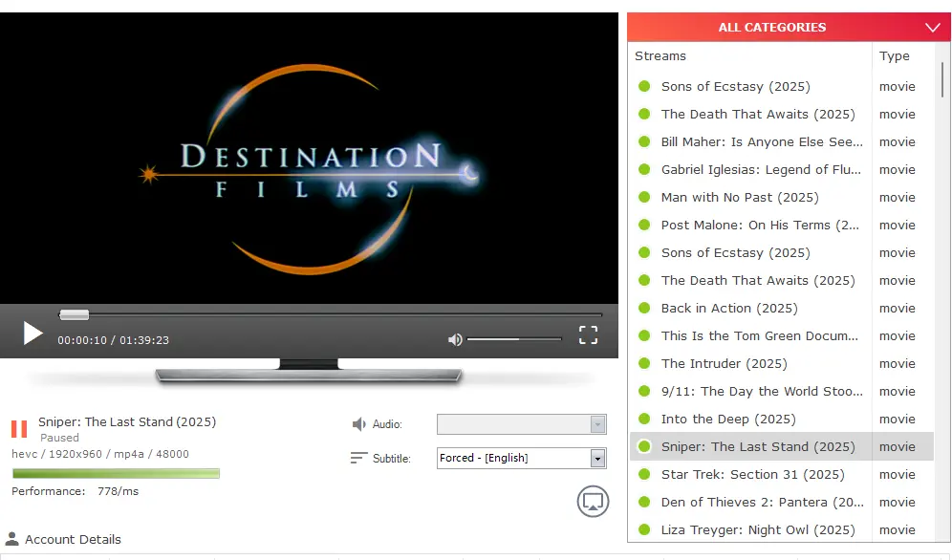Viewport: 952px width, 560px height.
Task: Click the ALL CATEGORIES header
Action: coord(789,28)
